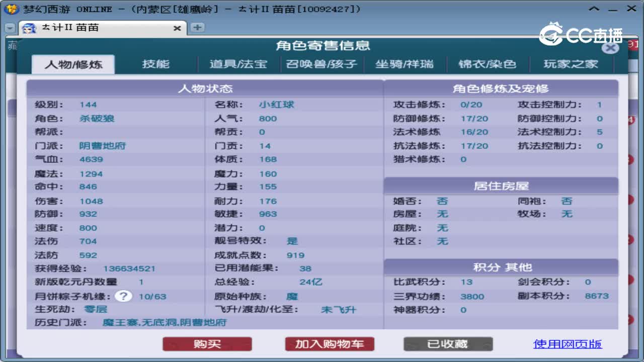644x362 pixels.
Task: Click the 角色寄售信息 dialog title
Action: [x=323, y=46]
